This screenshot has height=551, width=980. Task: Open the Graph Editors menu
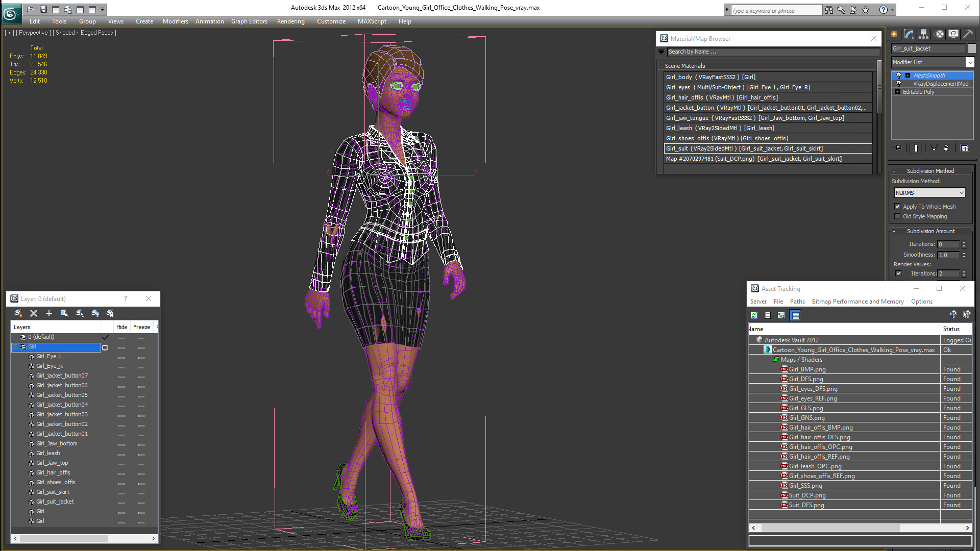point(249,21)
